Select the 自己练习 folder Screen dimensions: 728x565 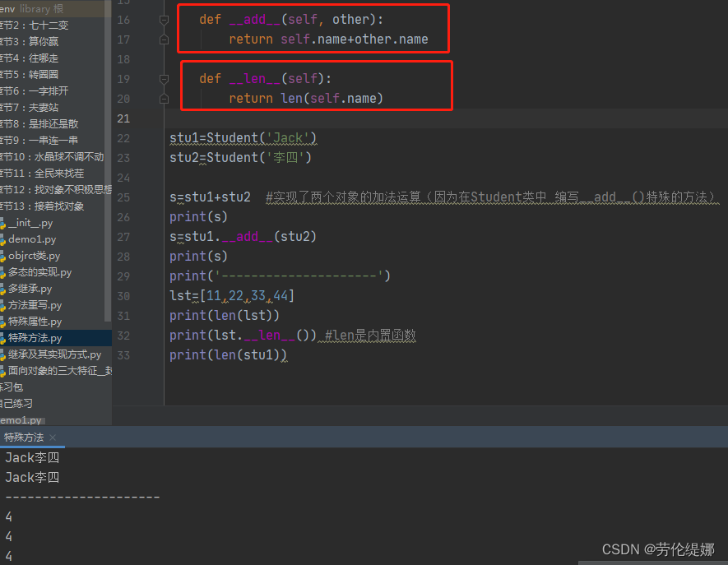tap(16, 403)
